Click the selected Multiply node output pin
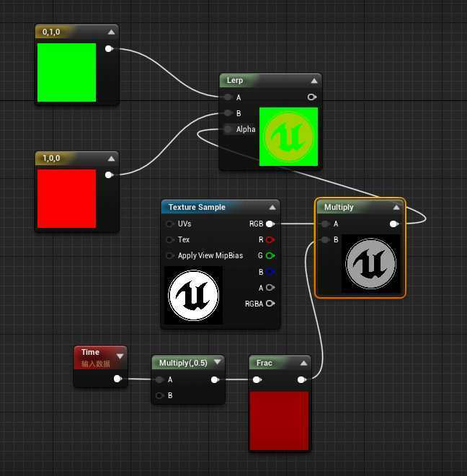 (x=394, y=224)
